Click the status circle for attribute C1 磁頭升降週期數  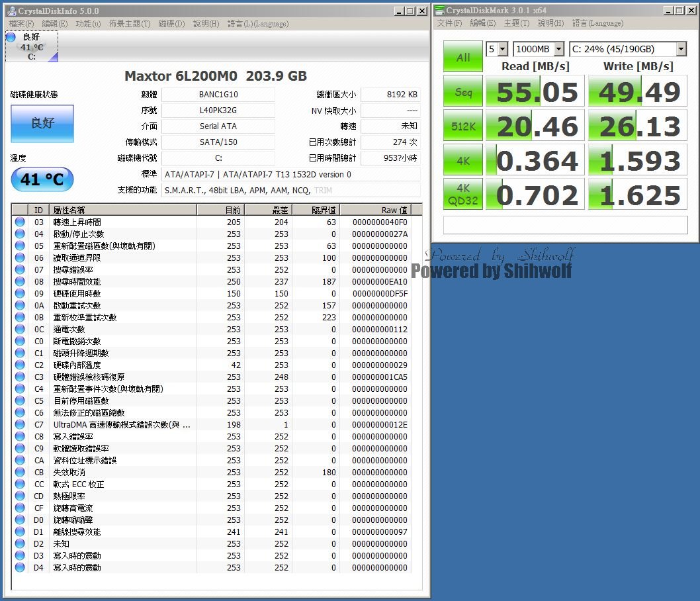point(20,353)
